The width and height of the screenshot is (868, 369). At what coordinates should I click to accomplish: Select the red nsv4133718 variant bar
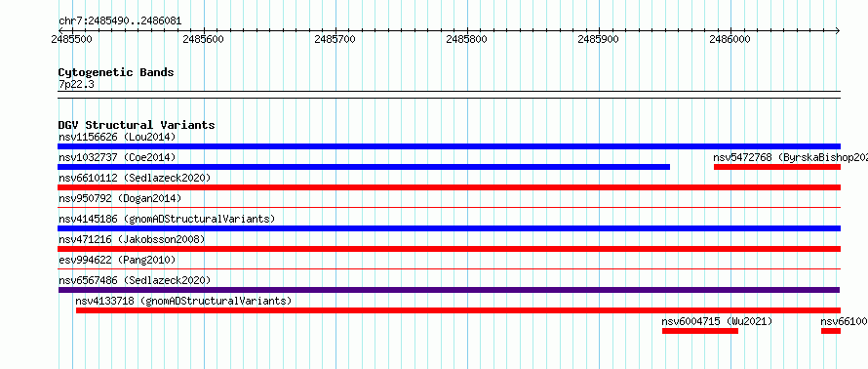(x=458, y=310)
